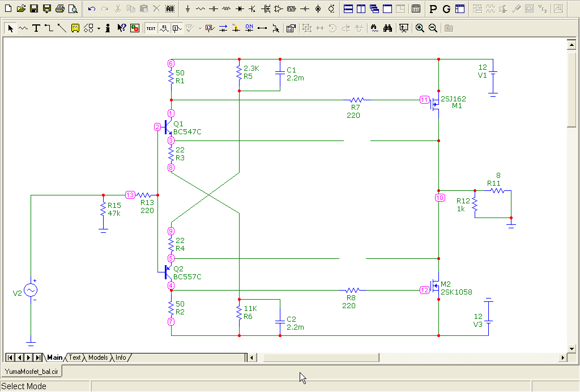Toggle attribute text R1 display
Screen dimensions: 580x392
164,28
